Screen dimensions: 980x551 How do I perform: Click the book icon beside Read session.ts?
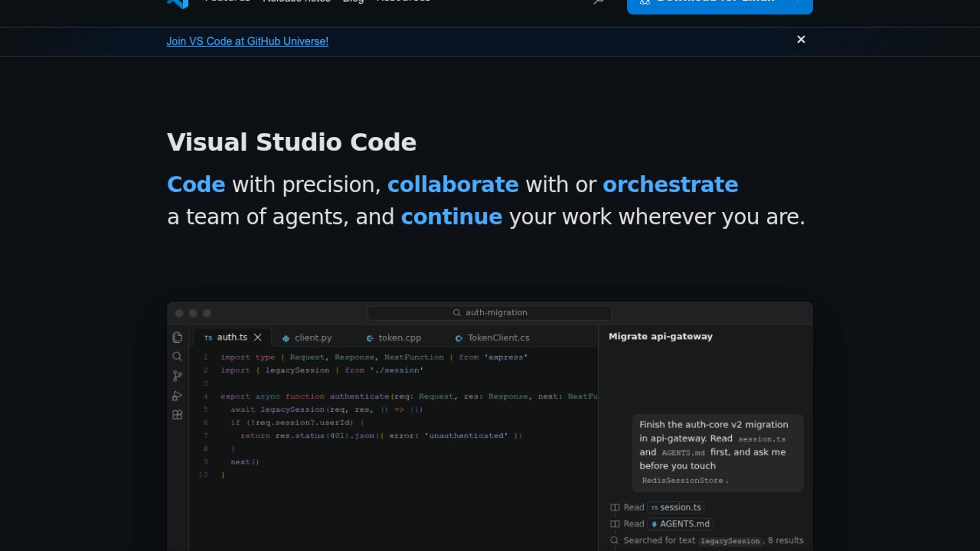point(615,508)
